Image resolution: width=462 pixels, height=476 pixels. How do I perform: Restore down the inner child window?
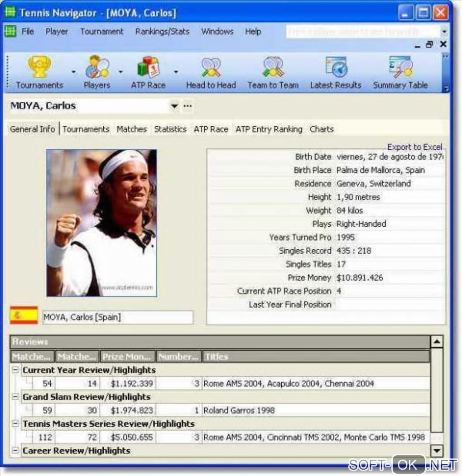(x=429, y=45)
